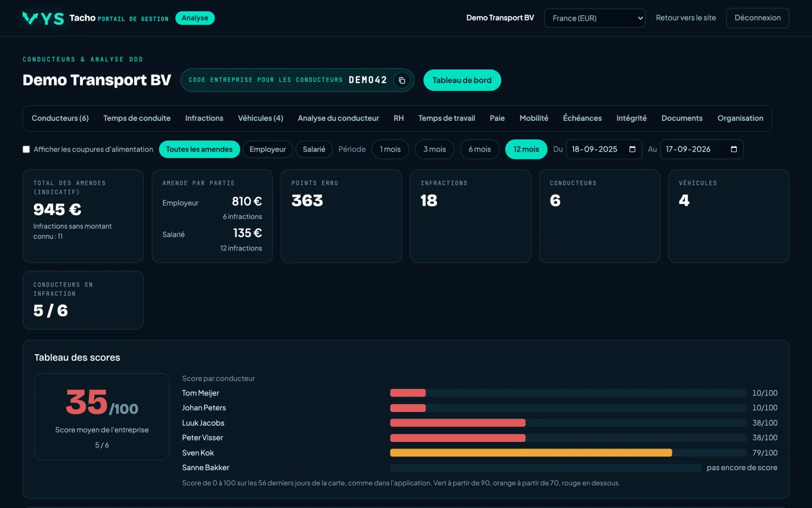Viewport: 812px width, 508px height.
Task: Open the Infractions tab
Action: [204, 118]
